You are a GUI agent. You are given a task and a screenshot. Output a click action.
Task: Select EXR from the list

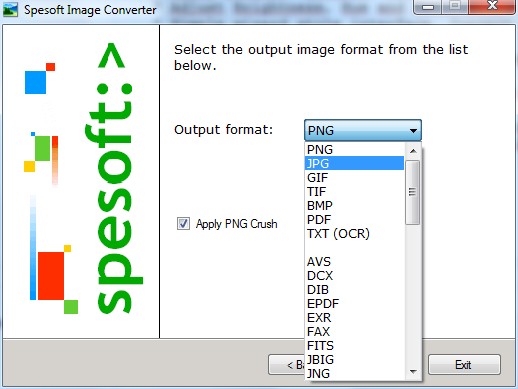click(355, 317)
